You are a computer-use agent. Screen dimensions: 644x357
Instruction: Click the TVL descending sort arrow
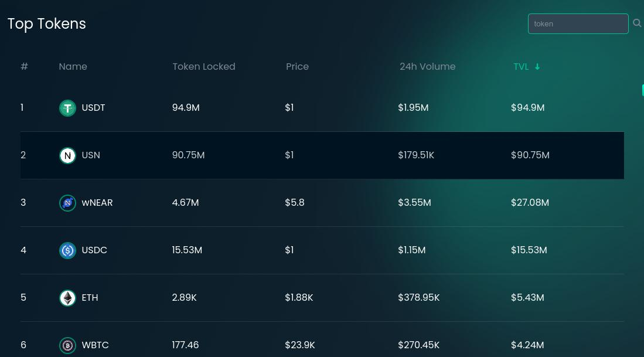[537, 67]
